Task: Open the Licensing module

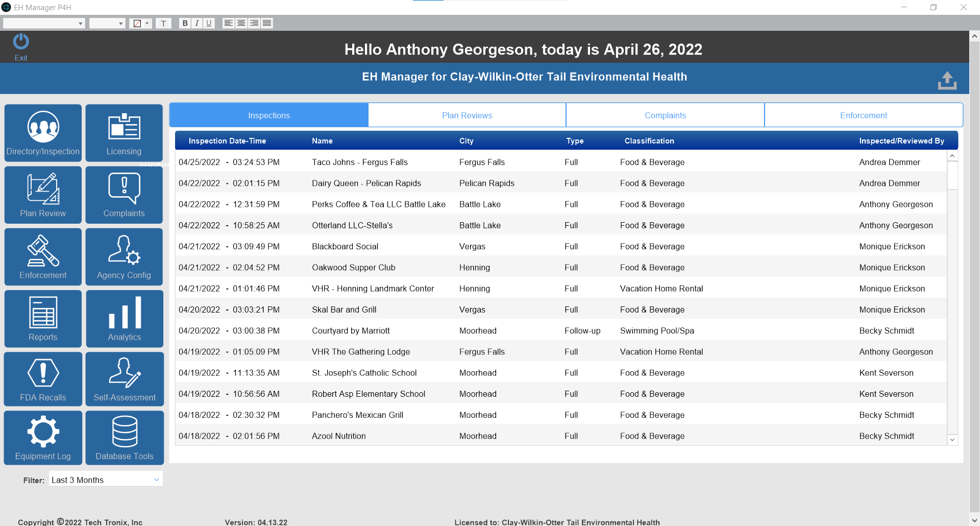Action: 124,133
